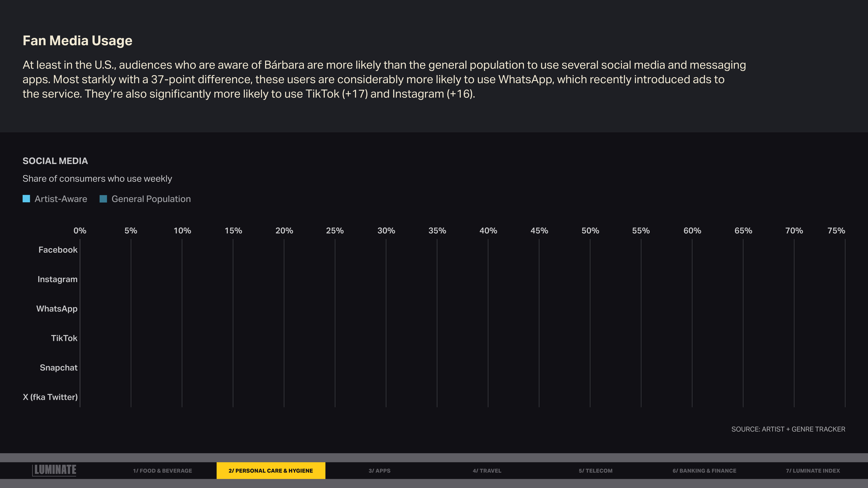
Task: Open the Food & Beverage tab
Action: pos(162,470)
